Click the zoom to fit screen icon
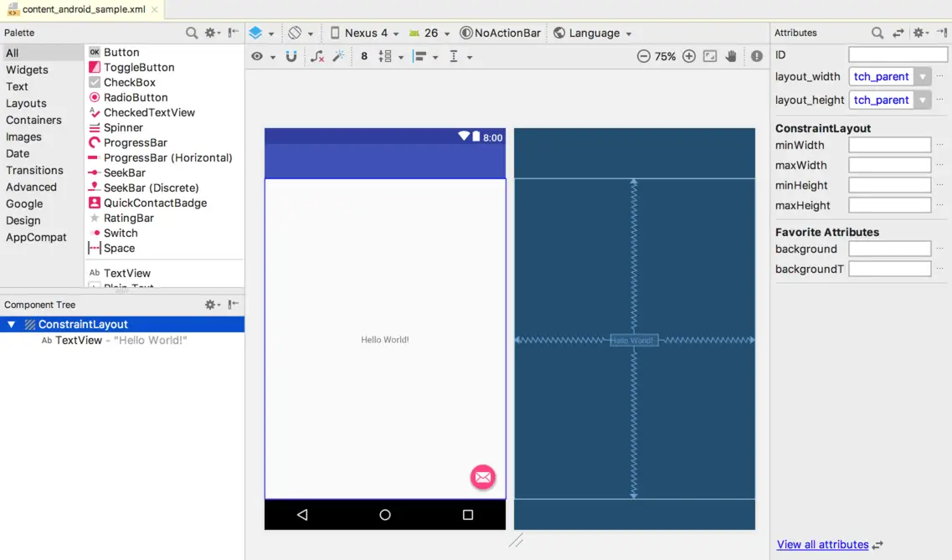 click(710, 57)
